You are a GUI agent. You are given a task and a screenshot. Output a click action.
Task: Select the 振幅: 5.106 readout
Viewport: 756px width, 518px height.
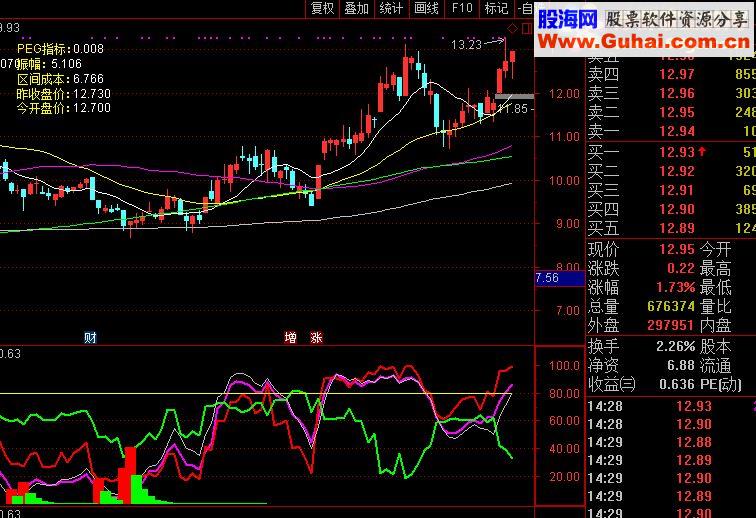(x=49, y=64)
